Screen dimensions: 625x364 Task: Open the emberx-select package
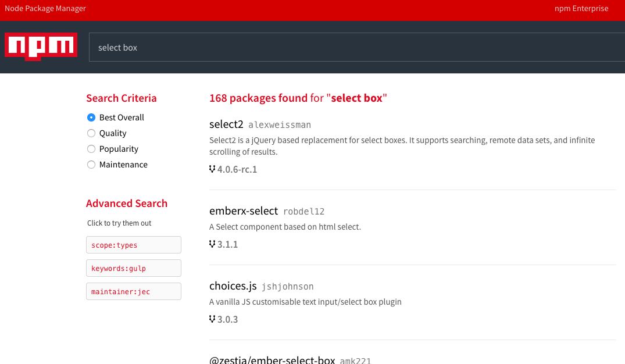(x=244, y=211)
